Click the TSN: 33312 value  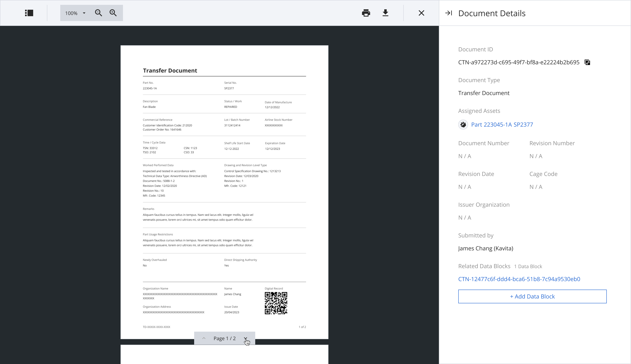[x=150, y=148]
